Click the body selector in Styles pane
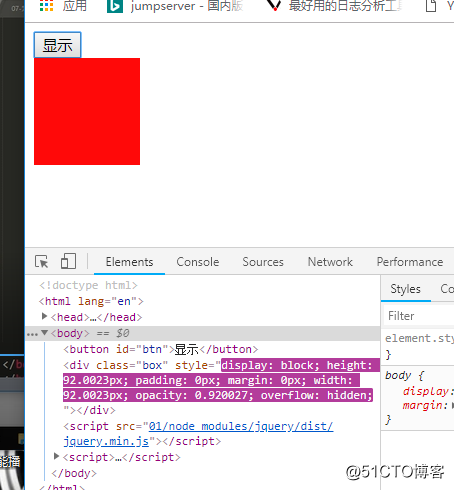The image size is (454, 490). [x=398, y=375]
